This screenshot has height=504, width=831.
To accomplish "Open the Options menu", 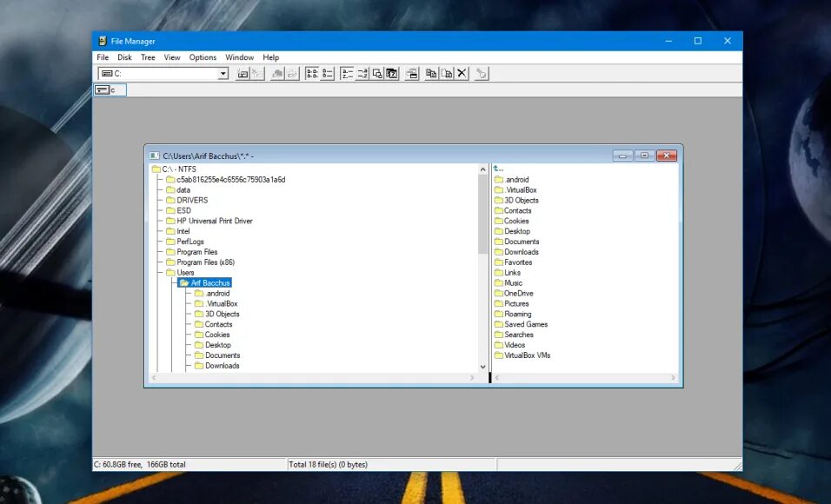I will [x=203, y=57].
